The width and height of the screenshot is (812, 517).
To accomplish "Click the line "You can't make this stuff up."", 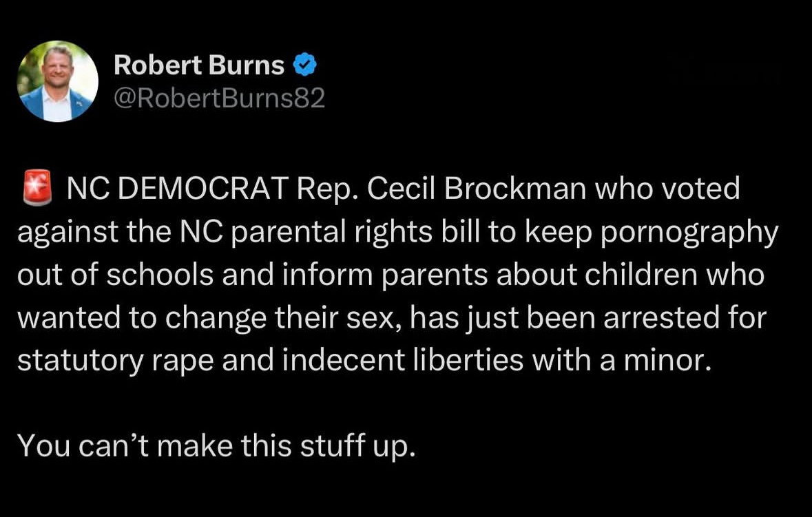I will point(216,447).
